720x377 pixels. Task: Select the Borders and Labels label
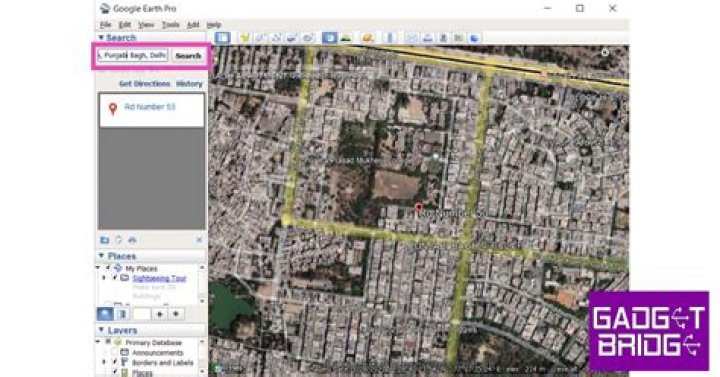coord(163,363)
